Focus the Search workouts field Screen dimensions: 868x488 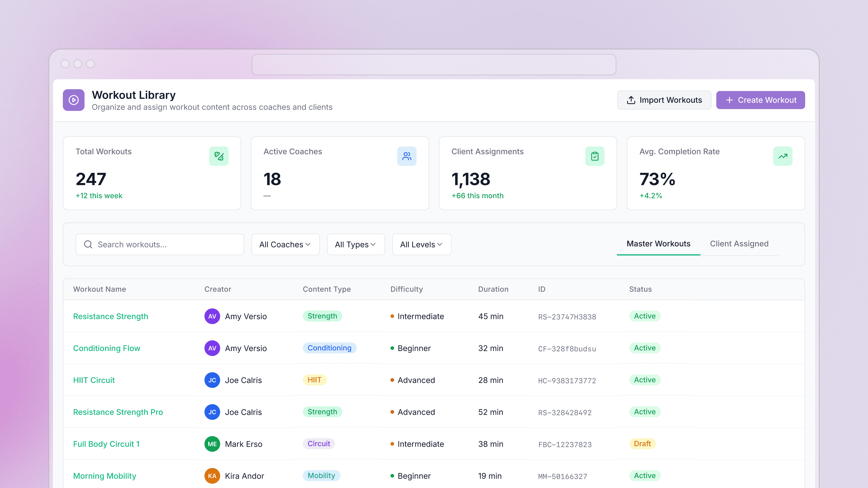[x=160, y=244]
